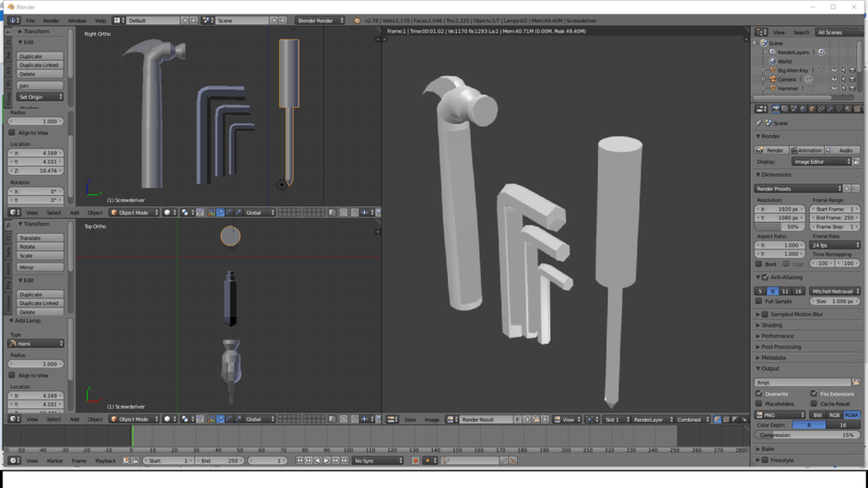The height and width of the screenshot is (488, 868).
Task: Click the Animation render button
Action: [805, 150]
